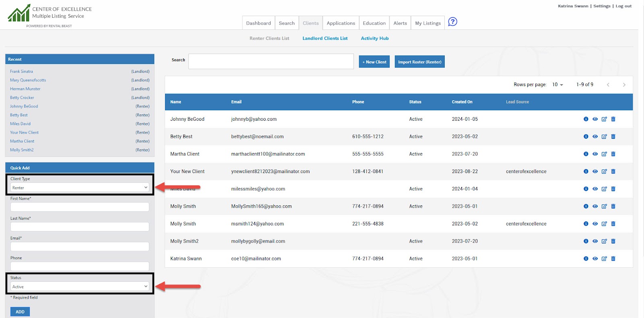Viewport: 644px width, 318px height.
Task: Delete Betty Best with trash icon
Action: tap(613, 136)
